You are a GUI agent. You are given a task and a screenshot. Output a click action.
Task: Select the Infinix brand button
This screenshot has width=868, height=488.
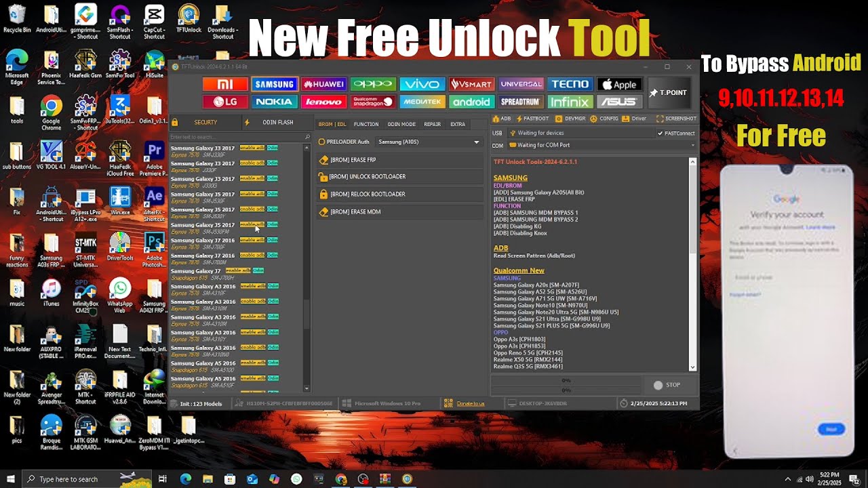[570, 102]
